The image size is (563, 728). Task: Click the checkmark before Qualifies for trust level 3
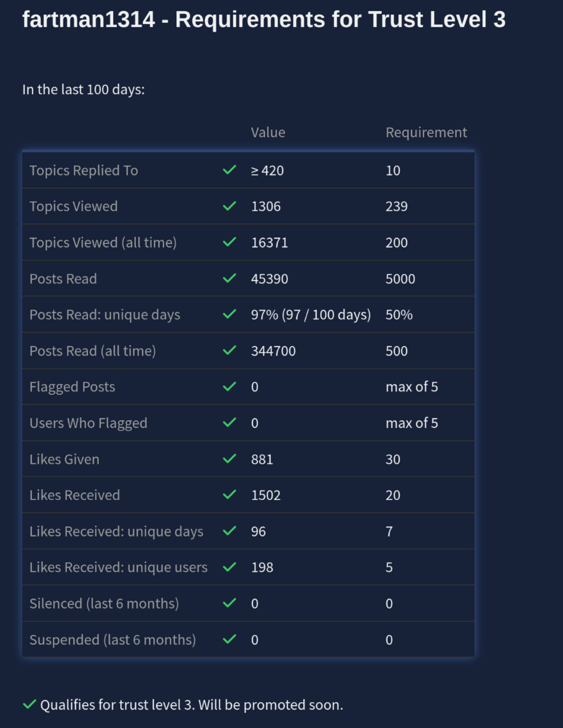tap(29, 704)
